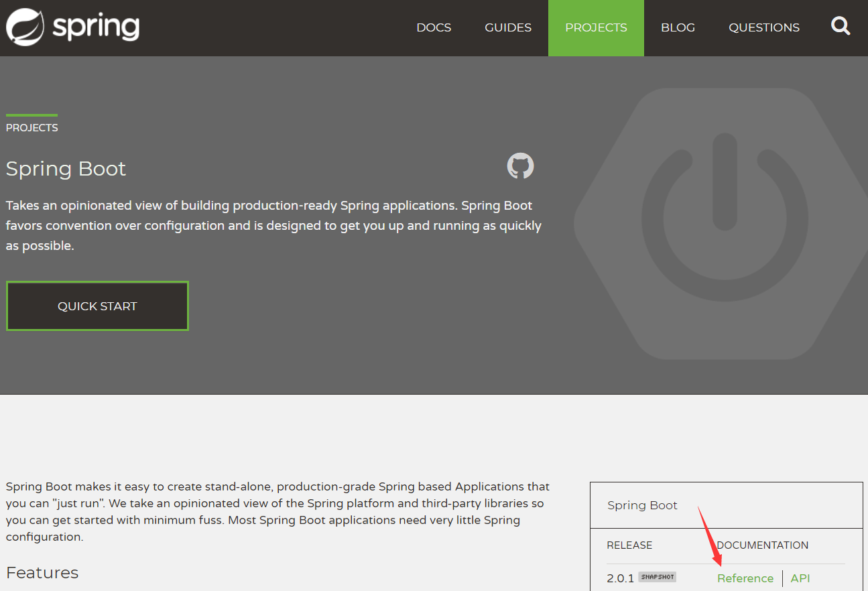The image size is (868, 591).
Task: Click the PROJECTS breadcrumb label
Action: [x=32, y=127]
